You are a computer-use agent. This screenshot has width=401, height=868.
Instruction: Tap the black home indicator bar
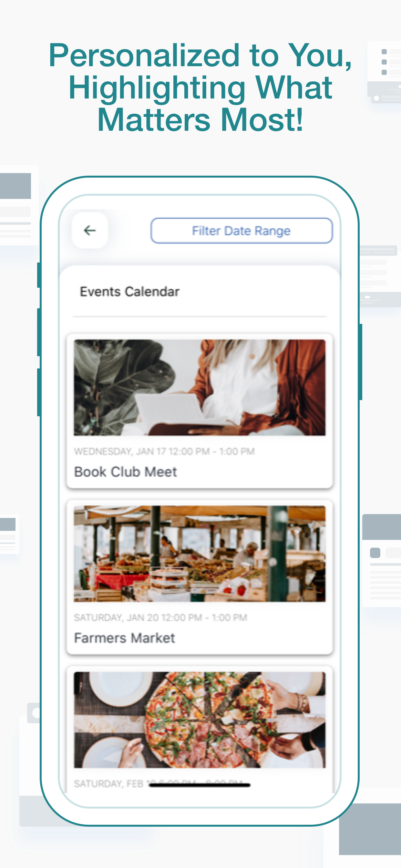(200, 785)
